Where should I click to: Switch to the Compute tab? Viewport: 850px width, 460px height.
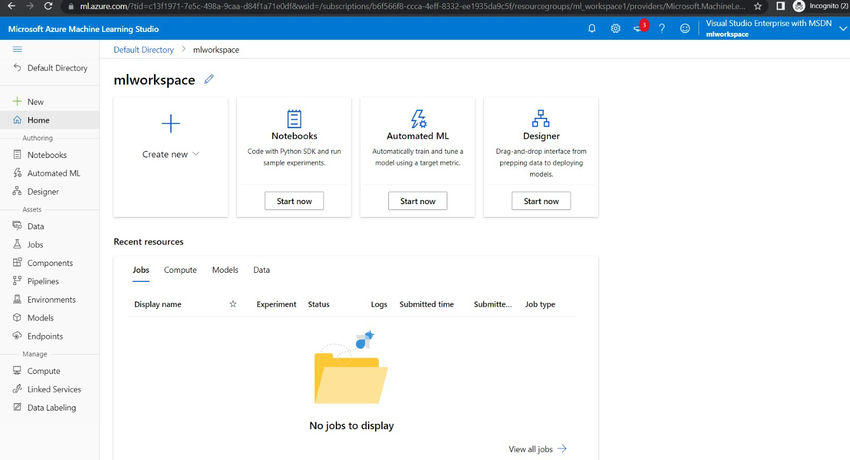tap(180, 270)
